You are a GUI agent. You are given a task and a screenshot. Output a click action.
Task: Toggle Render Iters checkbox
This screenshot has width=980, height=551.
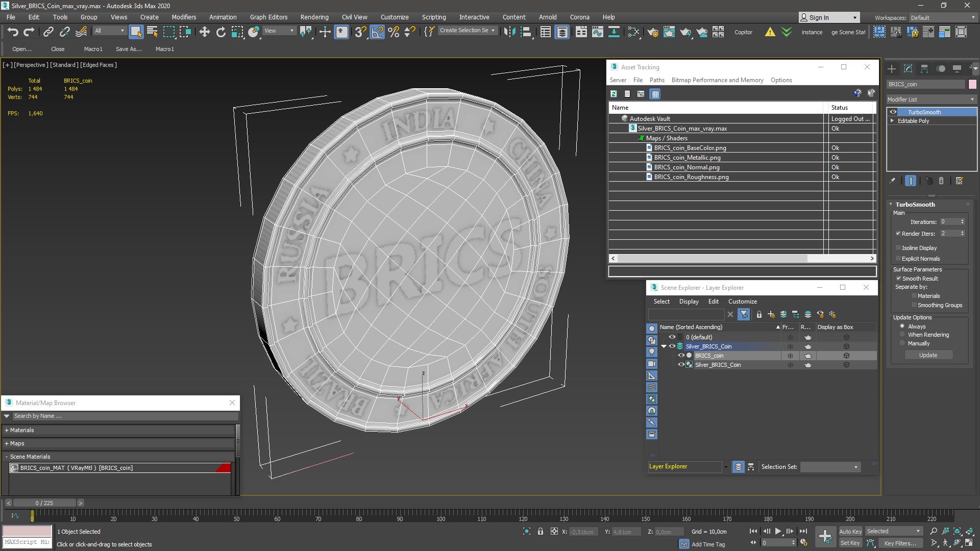point(898,233)
